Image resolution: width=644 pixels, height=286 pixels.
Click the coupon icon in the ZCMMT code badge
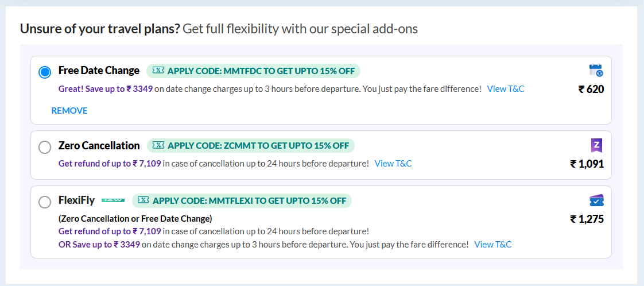click(x=158, y=145)
